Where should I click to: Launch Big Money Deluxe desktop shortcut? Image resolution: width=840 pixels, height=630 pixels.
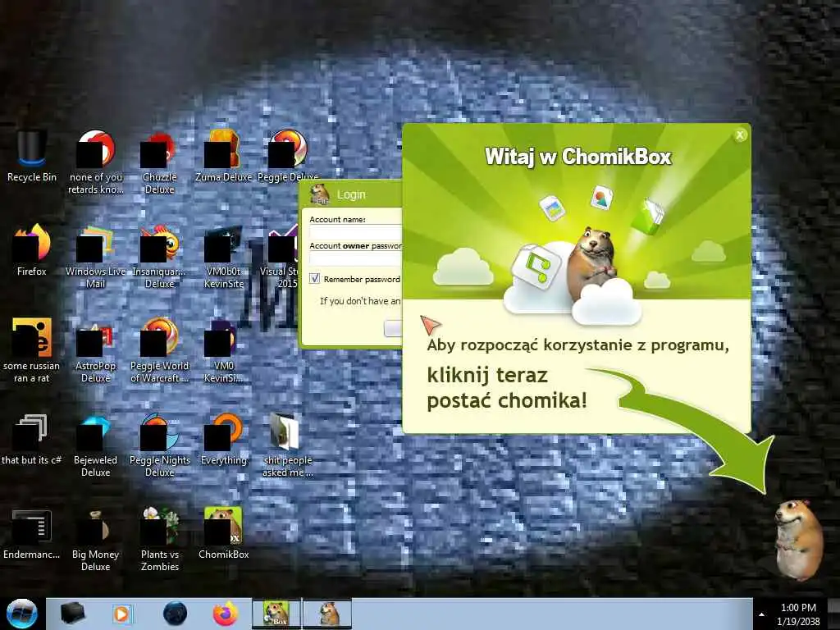click(x=96, y=539)
